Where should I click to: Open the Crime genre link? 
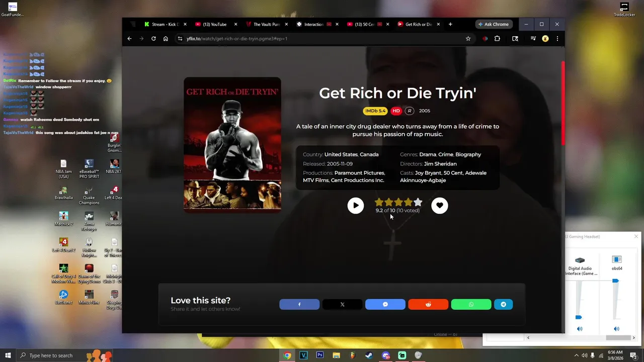pos(445,154)
